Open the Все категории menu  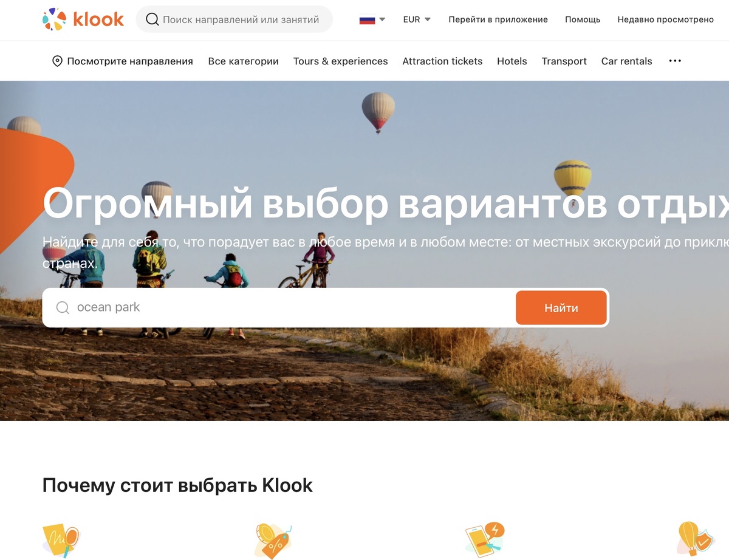(x=243, y=61)
